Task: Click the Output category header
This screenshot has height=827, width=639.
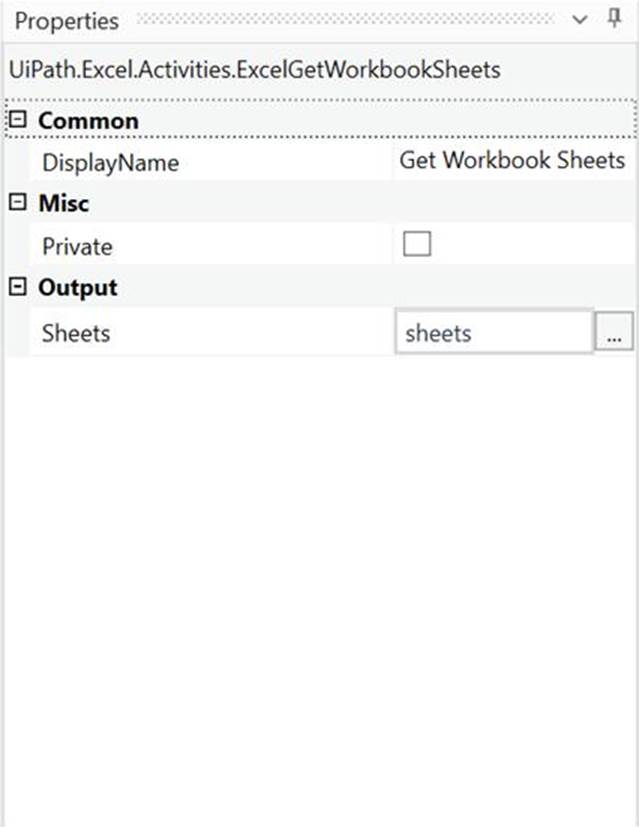Action: point(78,288)
